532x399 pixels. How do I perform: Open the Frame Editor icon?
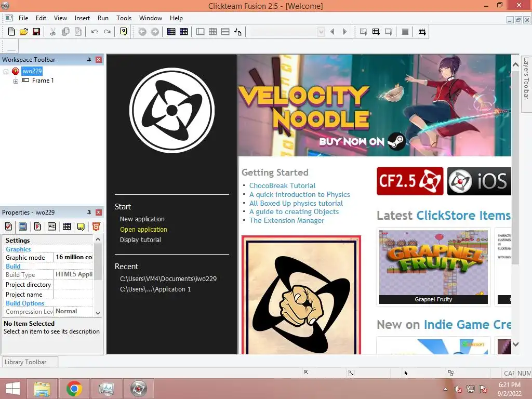point(201,32)
